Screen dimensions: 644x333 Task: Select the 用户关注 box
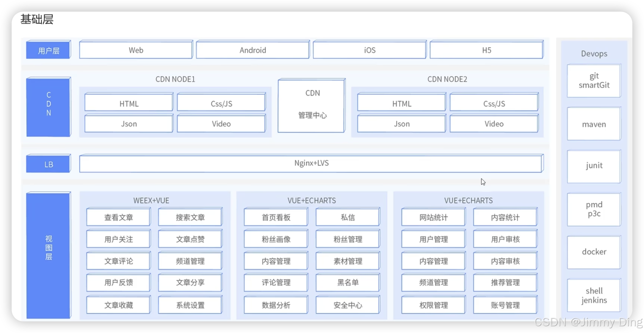[x=118, y=239]
